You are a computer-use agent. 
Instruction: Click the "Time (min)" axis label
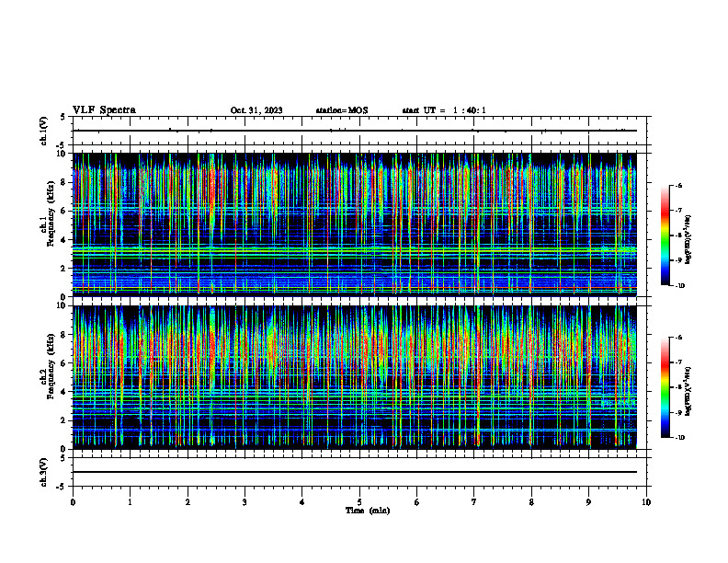point(368,511)
